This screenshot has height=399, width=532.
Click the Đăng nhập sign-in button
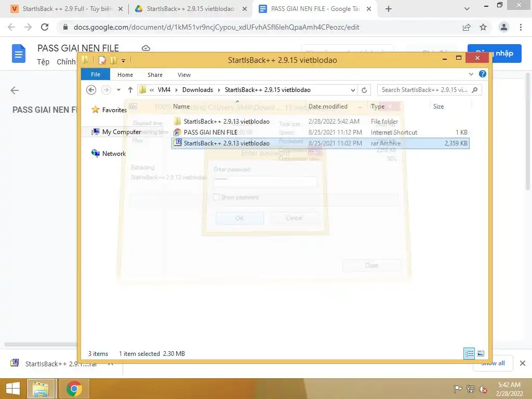(494, 54)
